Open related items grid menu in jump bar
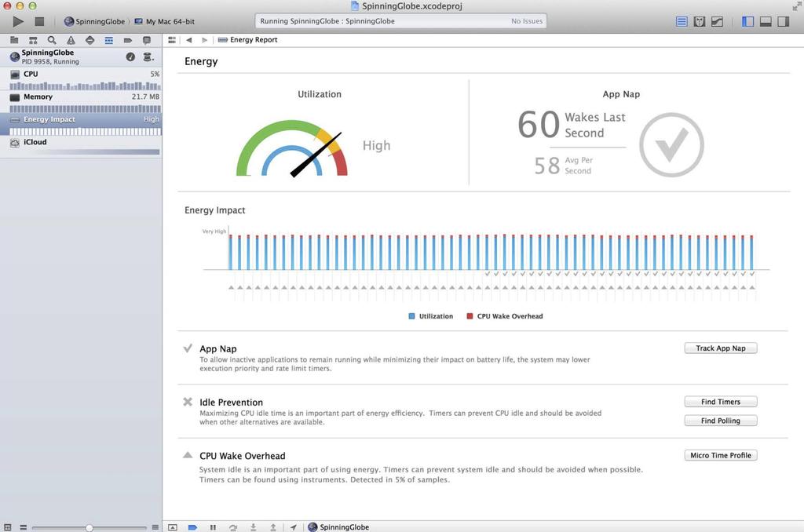804x532 pixels. [x=172, y=40]
